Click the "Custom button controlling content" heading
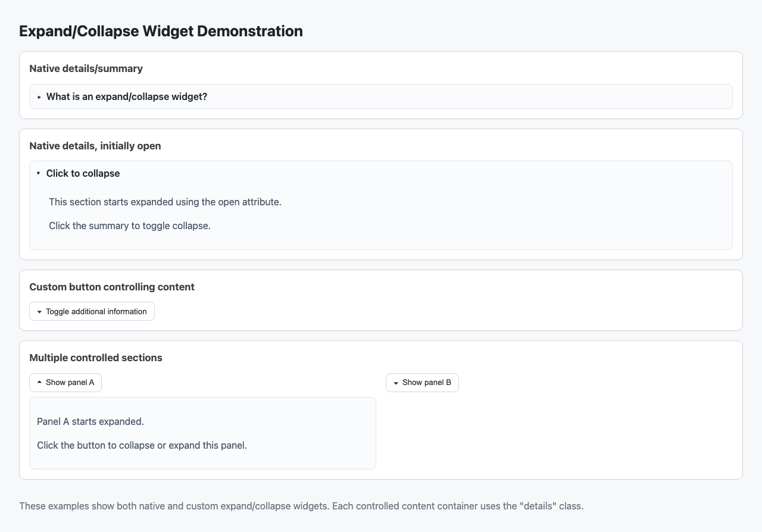The image size is (762, 532). [x=111, y=287]
